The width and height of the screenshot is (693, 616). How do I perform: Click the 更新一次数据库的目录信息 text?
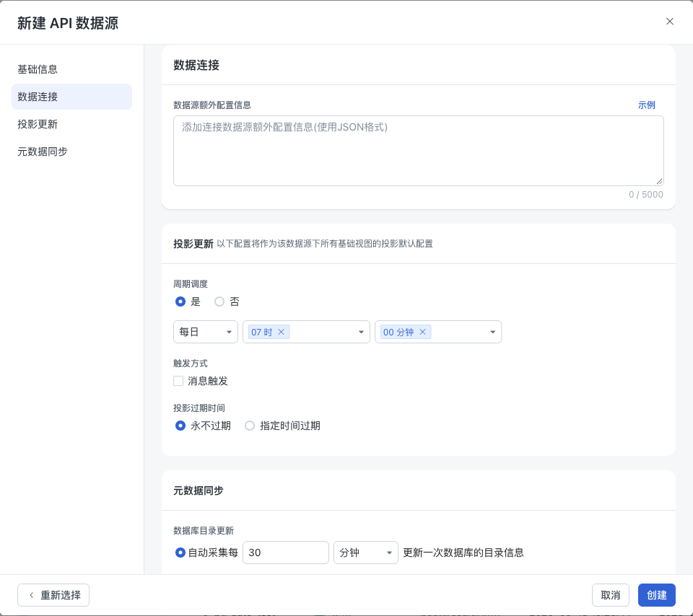pyautogui.click(x=463, y=553)
